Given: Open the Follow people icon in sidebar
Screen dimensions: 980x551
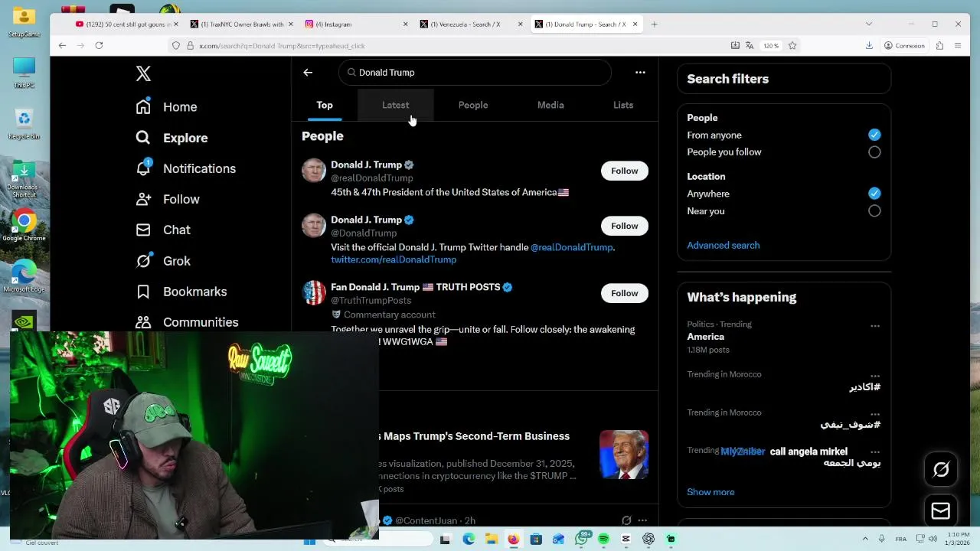Looking at the screenshot, I should [x=143, y=199].
